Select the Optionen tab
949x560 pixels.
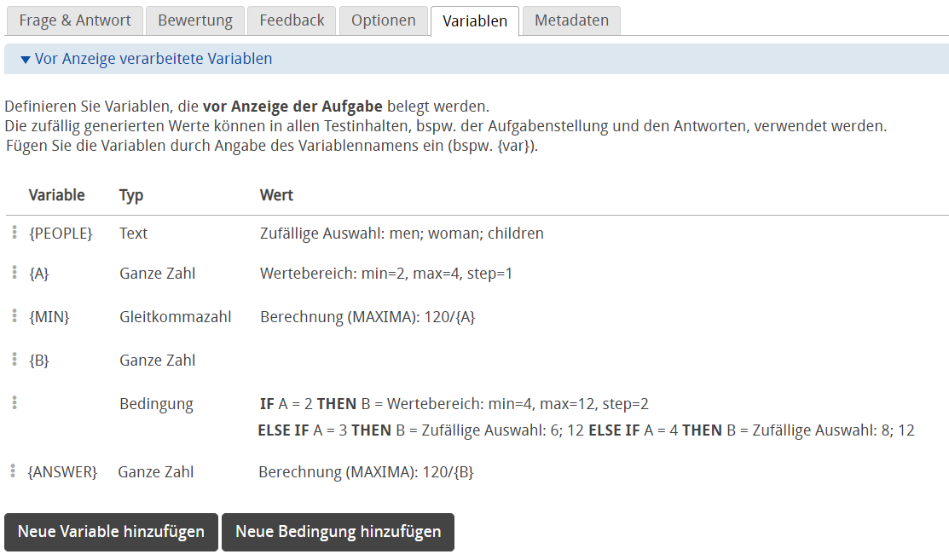point(383,20)
